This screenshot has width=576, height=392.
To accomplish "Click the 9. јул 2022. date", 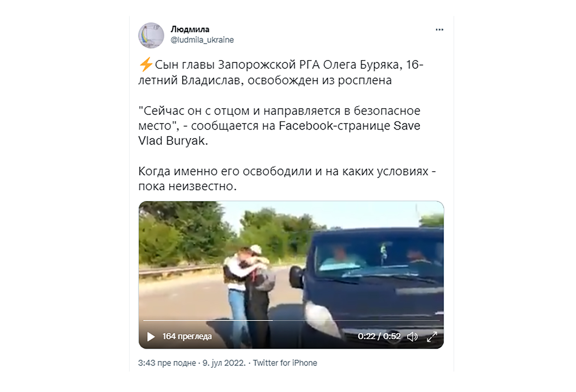I will (224, 363).
